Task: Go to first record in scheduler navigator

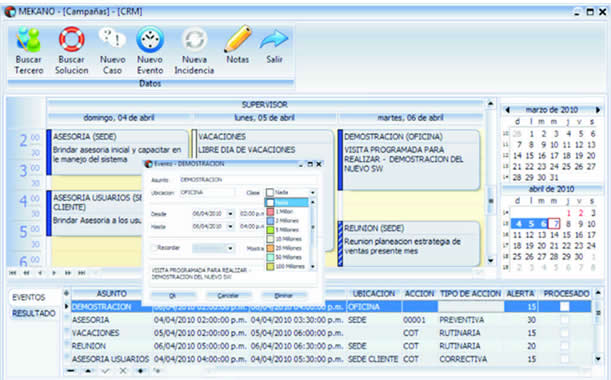Action: coord(12,273)
